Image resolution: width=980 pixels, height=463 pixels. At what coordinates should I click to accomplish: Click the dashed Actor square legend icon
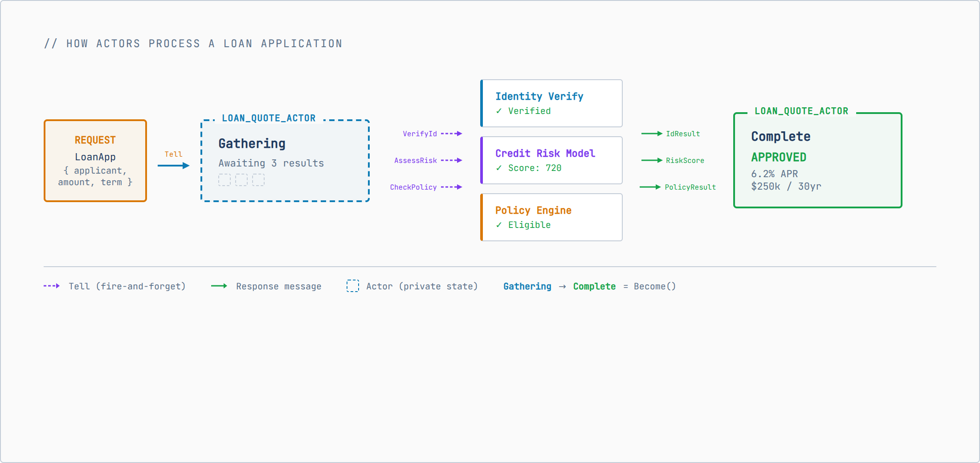352,286
